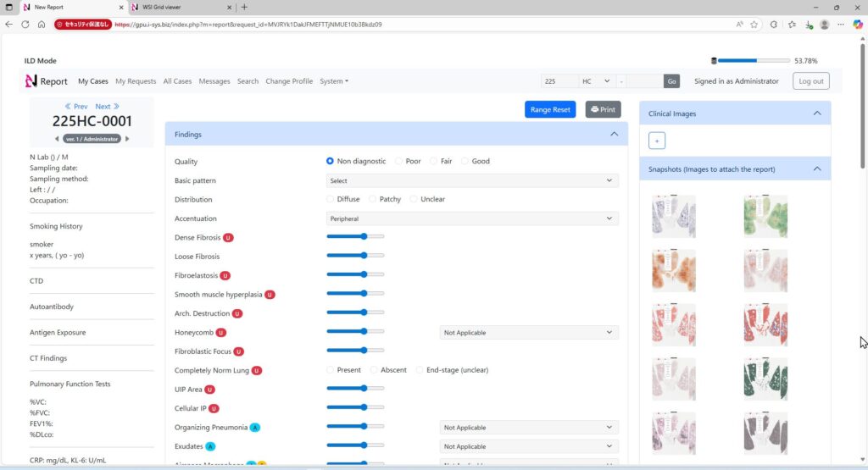The width and height of the screenshot is (868, 470).
Task: Click the left arrow beside version label
Action: (56, 139)
